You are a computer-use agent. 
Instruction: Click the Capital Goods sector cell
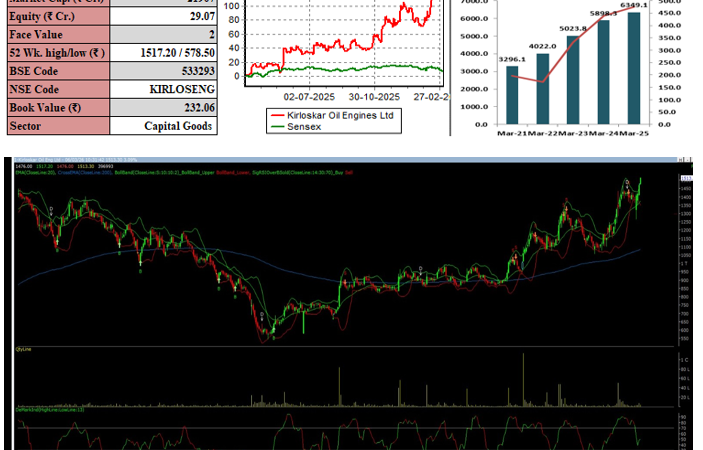pos(178,126)
